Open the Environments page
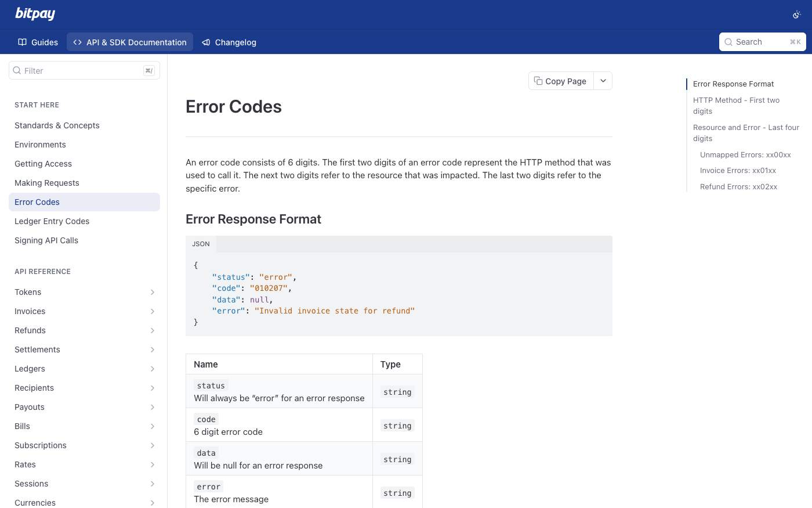The width and height of the screenshot is (812, 508). (x=84, y=145)
